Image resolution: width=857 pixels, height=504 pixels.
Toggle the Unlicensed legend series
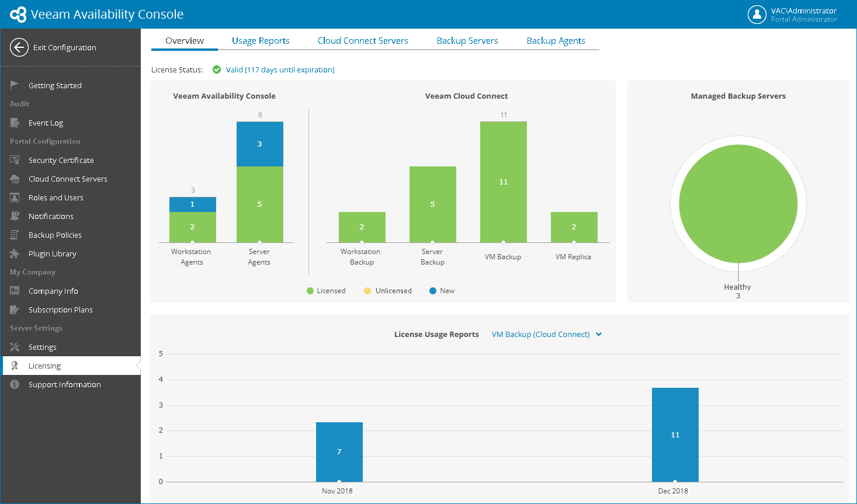coord(388,291)
